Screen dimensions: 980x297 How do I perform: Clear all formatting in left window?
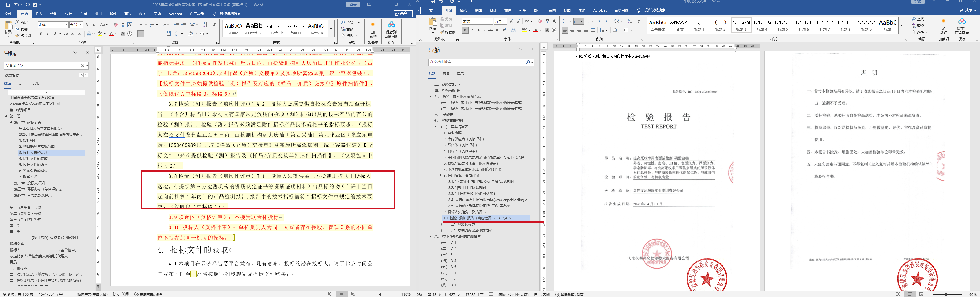[116, 25]
